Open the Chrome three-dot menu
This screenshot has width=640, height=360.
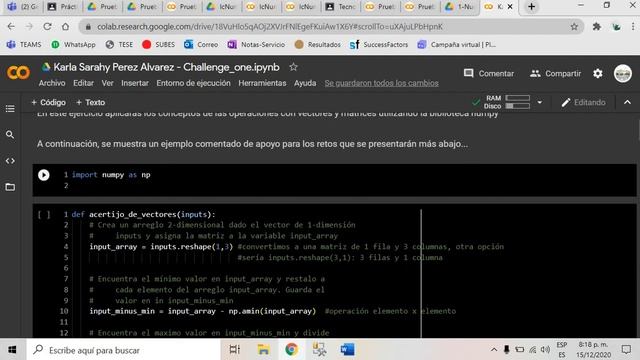(x=633, y=27)
